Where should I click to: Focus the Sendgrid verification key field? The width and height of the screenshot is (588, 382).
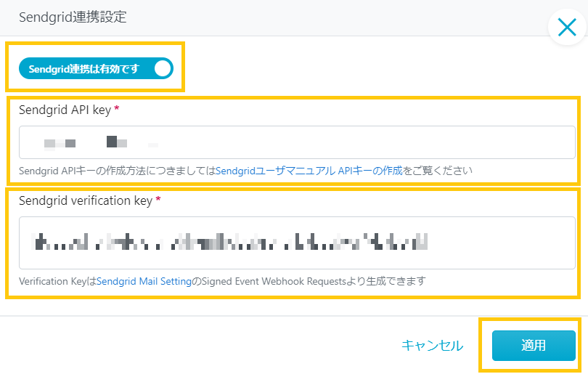click(297, 243)
